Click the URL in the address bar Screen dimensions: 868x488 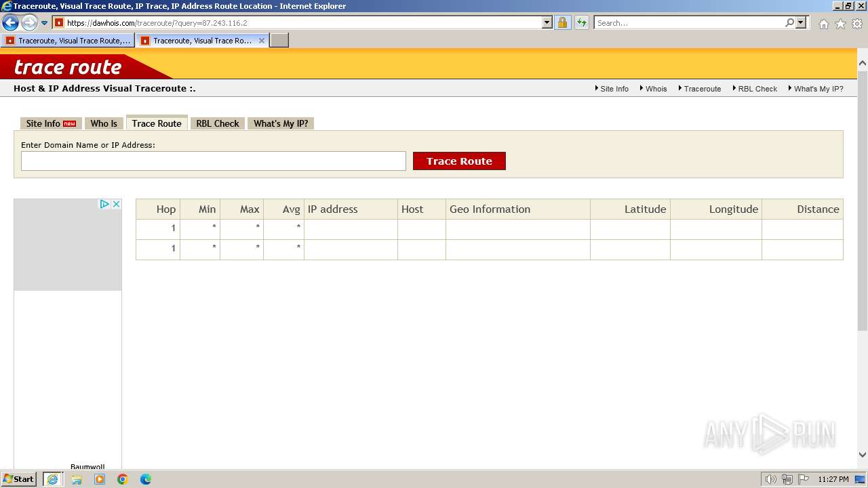[157, 23]
